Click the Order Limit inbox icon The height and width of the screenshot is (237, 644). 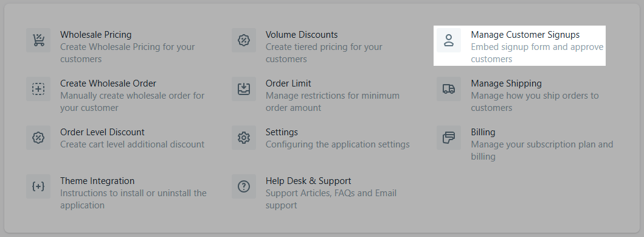(244, 89)
